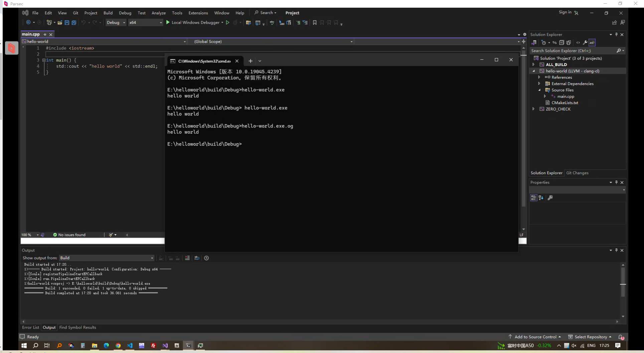The image size is (644, 353).
Task: Save the current file with Save icon
Action: 67,22
